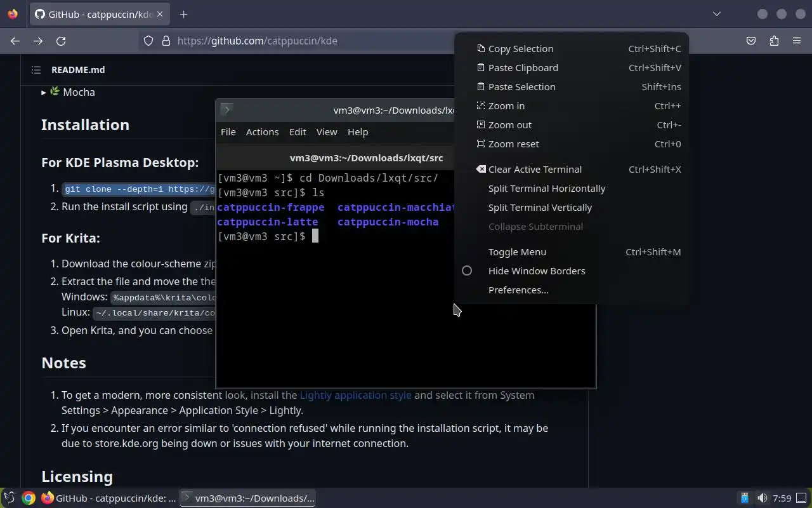Screen dimensions: 812x508
Task: Switch to Firefox GitHub taskbar entry
Action: click(x=108, y=498)
